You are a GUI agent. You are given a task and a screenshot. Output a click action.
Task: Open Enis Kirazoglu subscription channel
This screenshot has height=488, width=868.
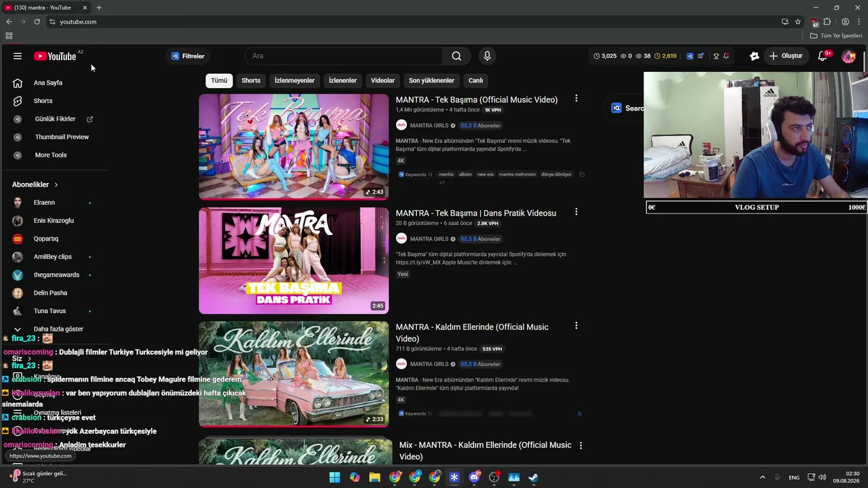(54, 221)
